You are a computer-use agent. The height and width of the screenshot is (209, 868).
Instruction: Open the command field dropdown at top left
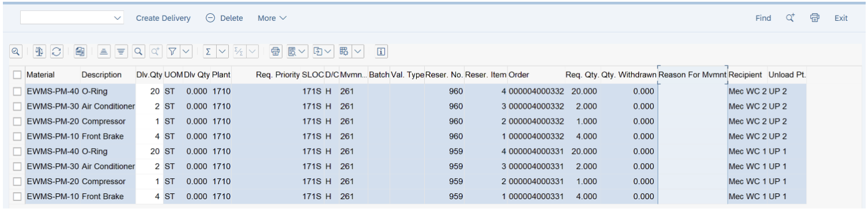pos(118,18)
